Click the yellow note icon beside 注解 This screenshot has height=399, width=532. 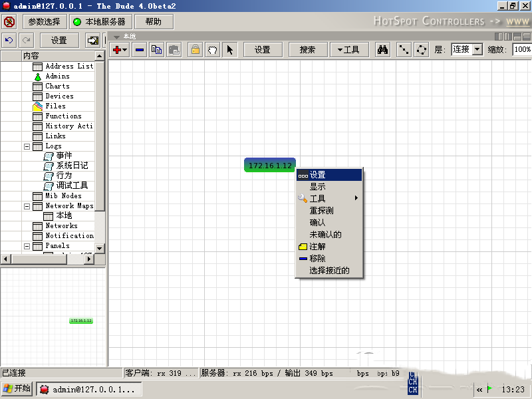click(303, 247)
